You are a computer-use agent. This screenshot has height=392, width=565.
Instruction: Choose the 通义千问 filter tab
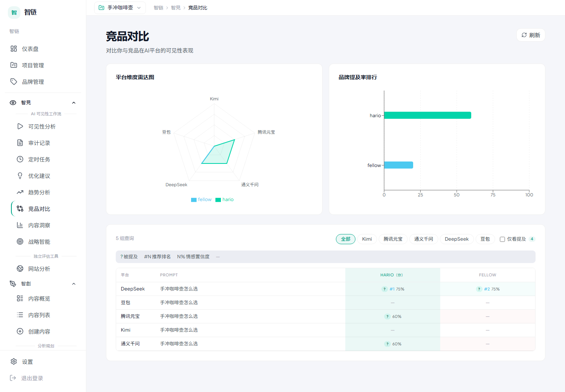pyautogui.click(x=424, y=239)
